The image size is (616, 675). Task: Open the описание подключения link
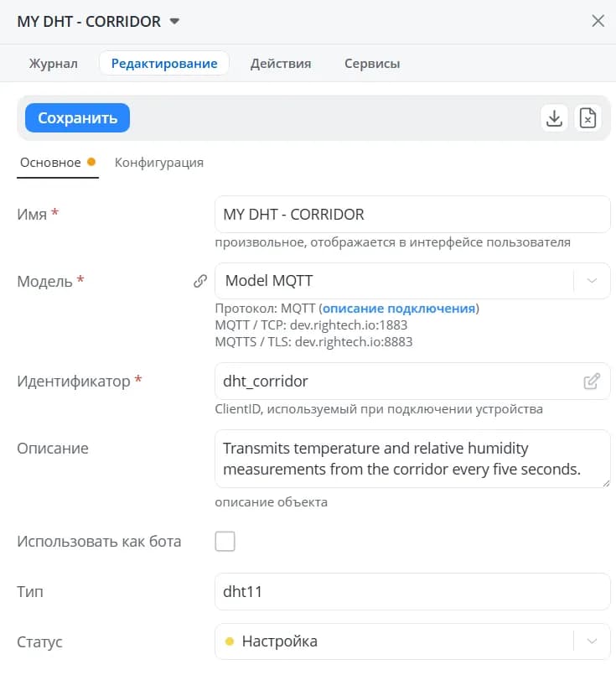pos(399,309)
